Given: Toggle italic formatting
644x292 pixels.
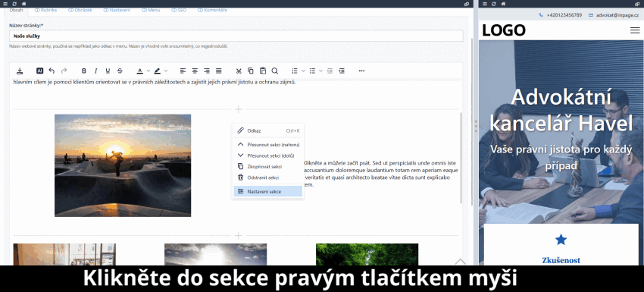Looking at the screenshot, I should pyautogui.click(x=95, y=71).
